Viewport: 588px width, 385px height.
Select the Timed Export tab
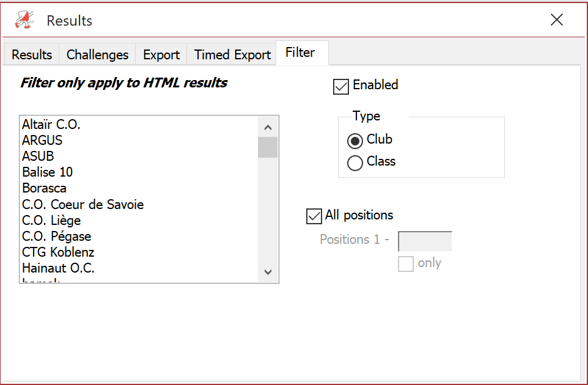(x=232, y=55)
